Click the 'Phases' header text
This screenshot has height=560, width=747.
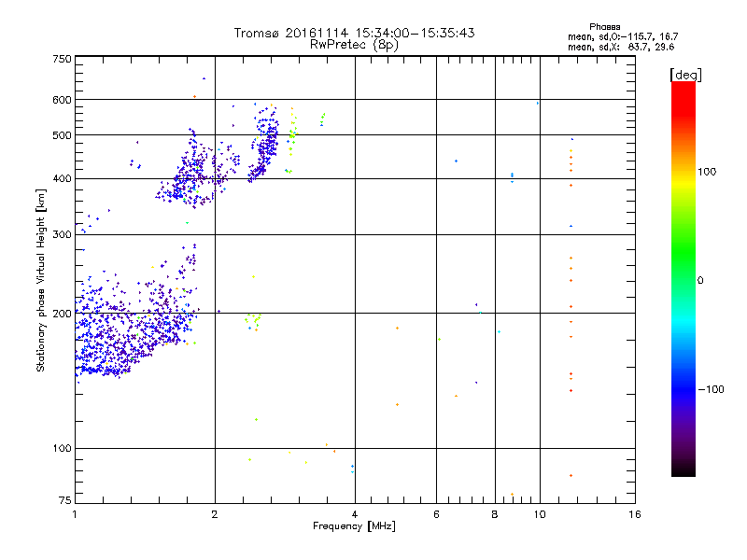pyautogui.click(x=604, y=27)
